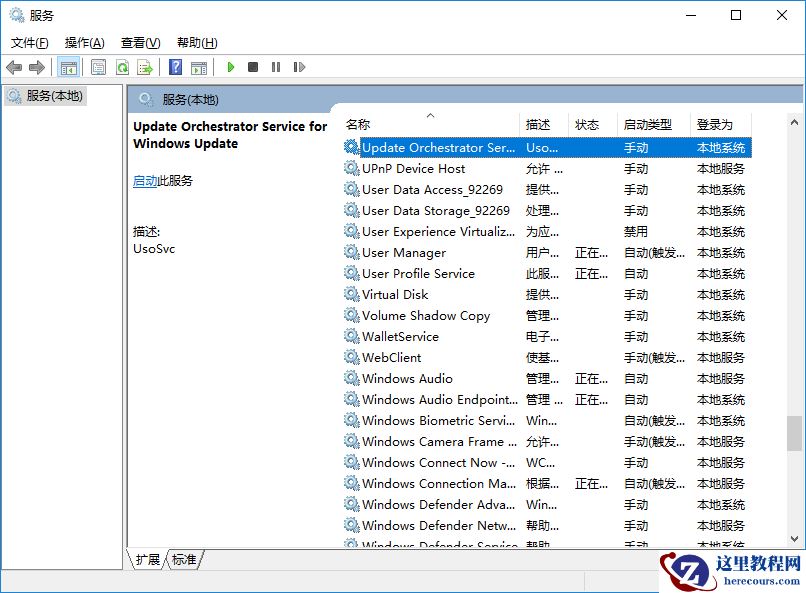
Task: Click the Restart Service toolbar icon
Action: 300,67
